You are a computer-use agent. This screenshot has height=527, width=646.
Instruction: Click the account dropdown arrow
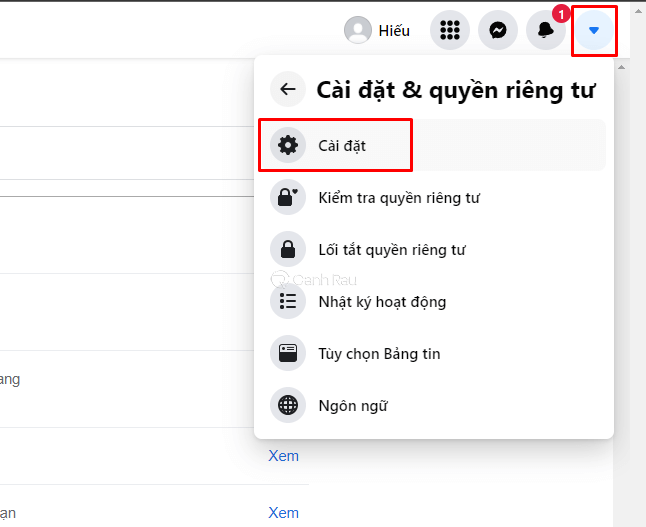tap(594, 30)
